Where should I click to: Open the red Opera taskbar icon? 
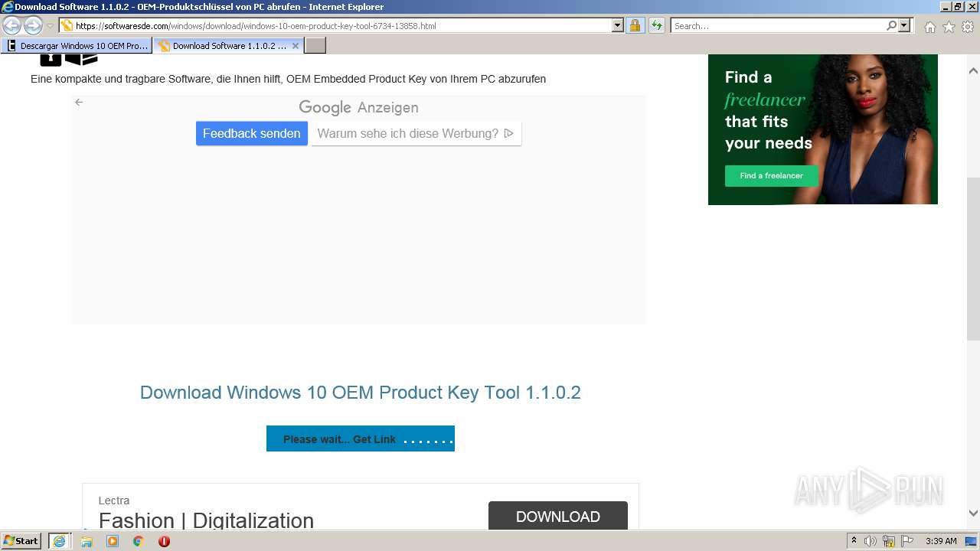164,541
